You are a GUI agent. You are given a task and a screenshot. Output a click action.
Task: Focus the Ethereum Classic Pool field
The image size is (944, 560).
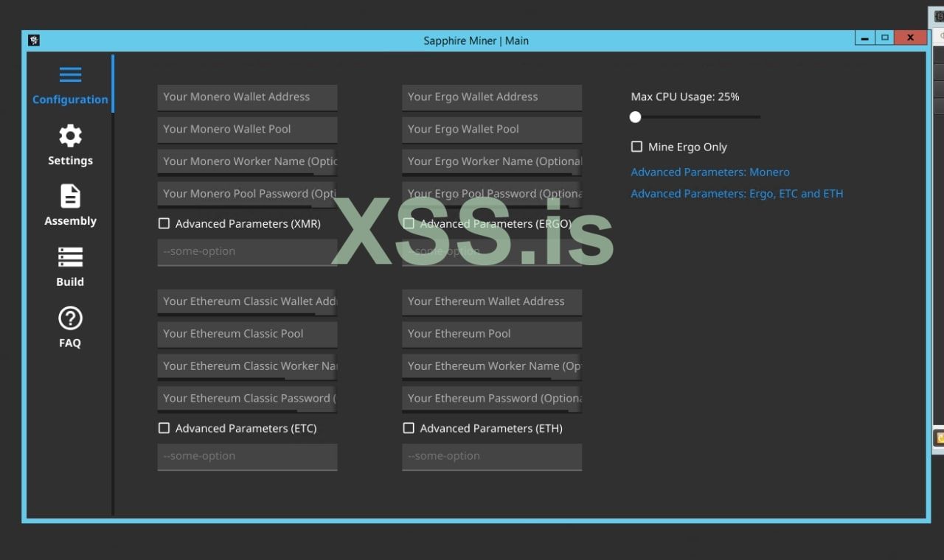(247, 335)
